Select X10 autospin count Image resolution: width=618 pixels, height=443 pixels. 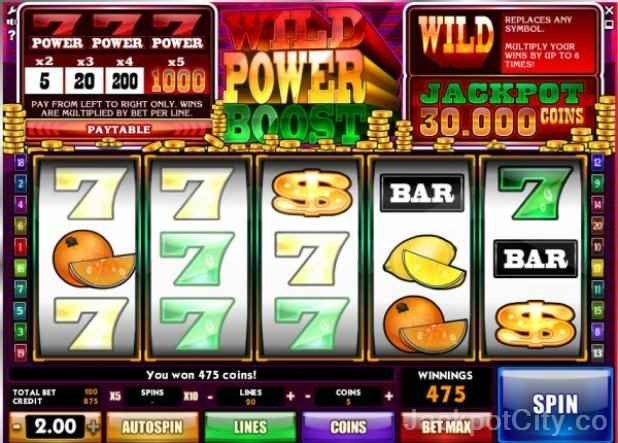[190, 396]
